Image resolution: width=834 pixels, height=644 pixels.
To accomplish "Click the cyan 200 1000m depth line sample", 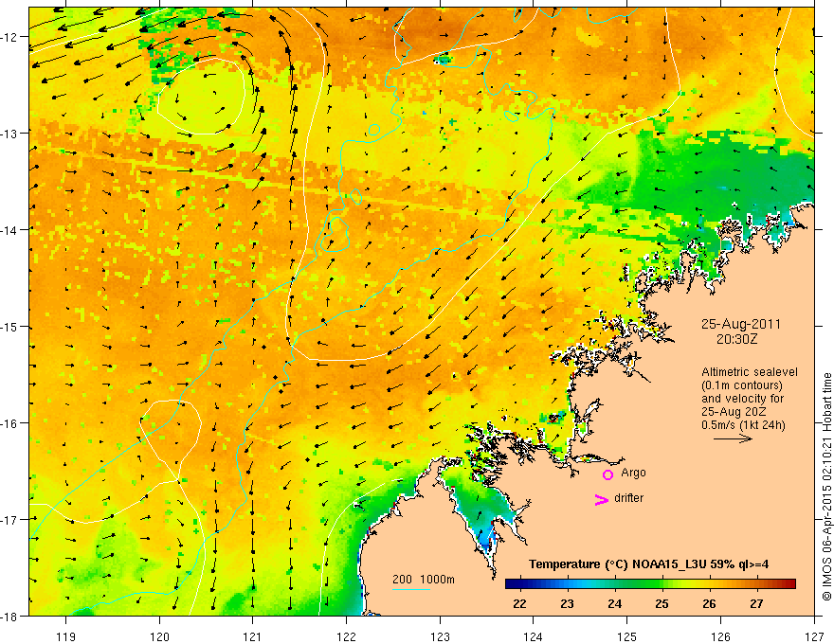I will pyautogui.click(x=411, y=589).
